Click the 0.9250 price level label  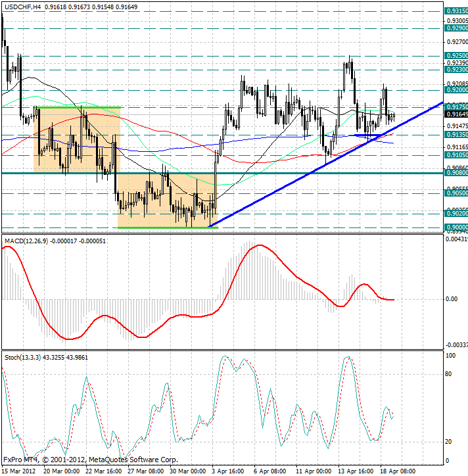click(x=456, y=56)
